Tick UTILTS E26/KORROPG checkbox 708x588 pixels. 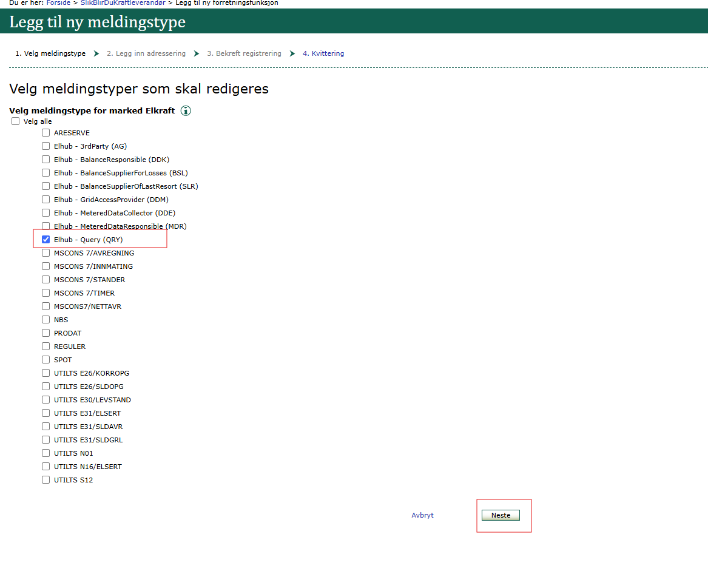click(46, 373)
